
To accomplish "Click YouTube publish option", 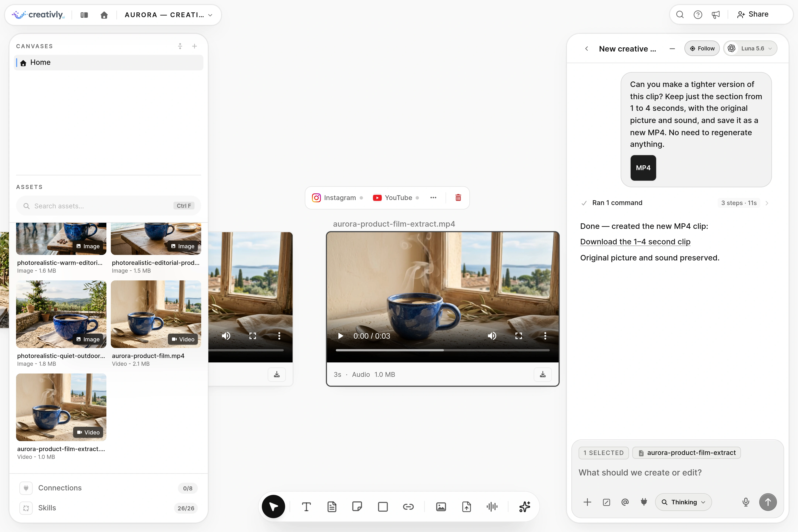I will tap(396, 198).
